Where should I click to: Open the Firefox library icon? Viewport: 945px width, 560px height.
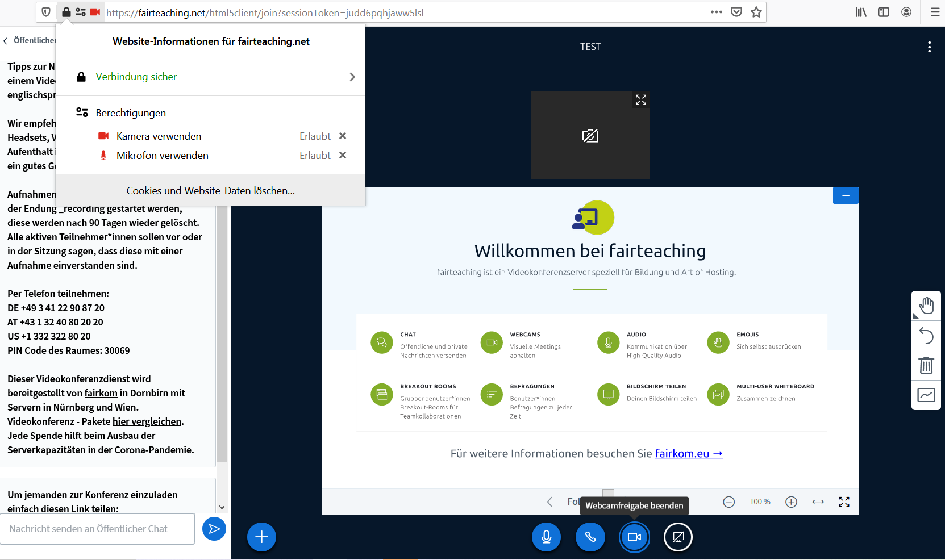[861, 12]
